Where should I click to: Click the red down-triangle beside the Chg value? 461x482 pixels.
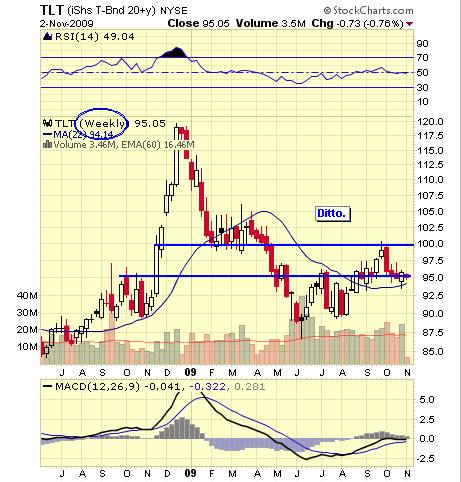[410, 24]
